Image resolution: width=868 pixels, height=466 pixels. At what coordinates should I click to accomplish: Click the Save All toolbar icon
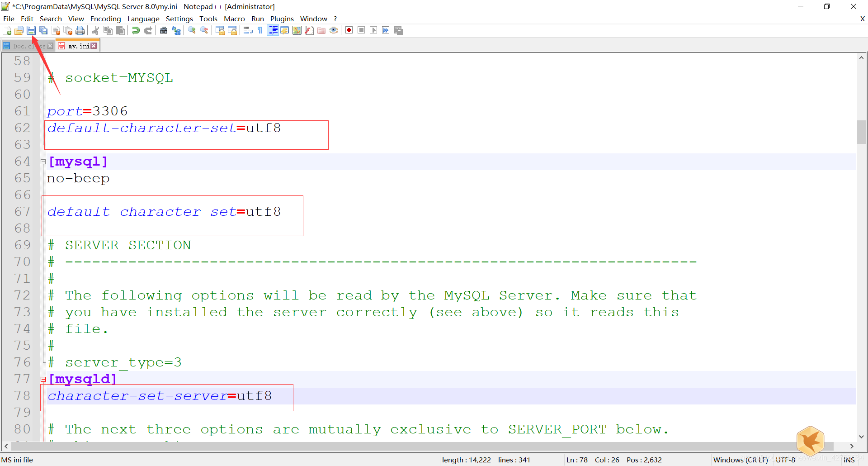(x=43, y=30)
